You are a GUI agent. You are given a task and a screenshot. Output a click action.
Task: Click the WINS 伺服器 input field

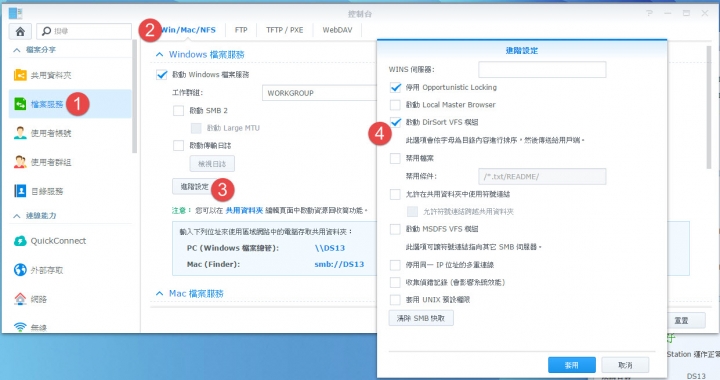[x=542, y=70]
